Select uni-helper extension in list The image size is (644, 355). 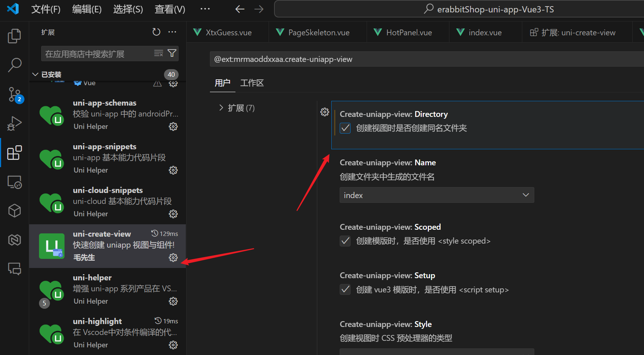point(108,290)
